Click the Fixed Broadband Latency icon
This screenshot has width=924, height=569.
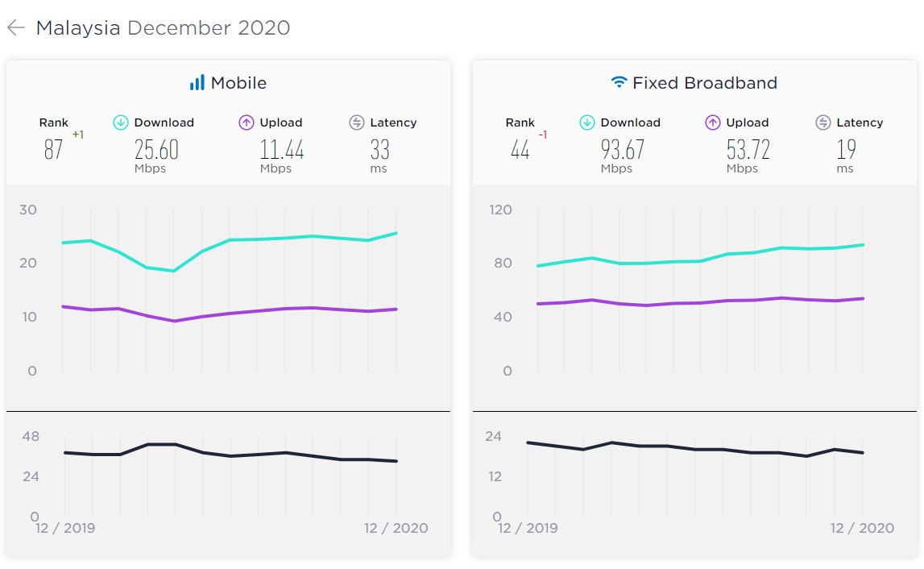point(823,123)
